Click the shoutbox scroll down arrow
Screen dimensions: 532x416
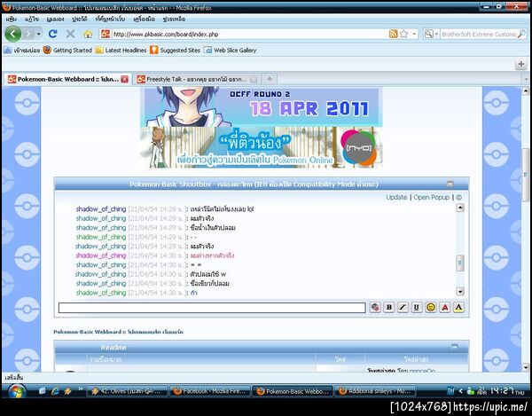click(x=460, y=292)
